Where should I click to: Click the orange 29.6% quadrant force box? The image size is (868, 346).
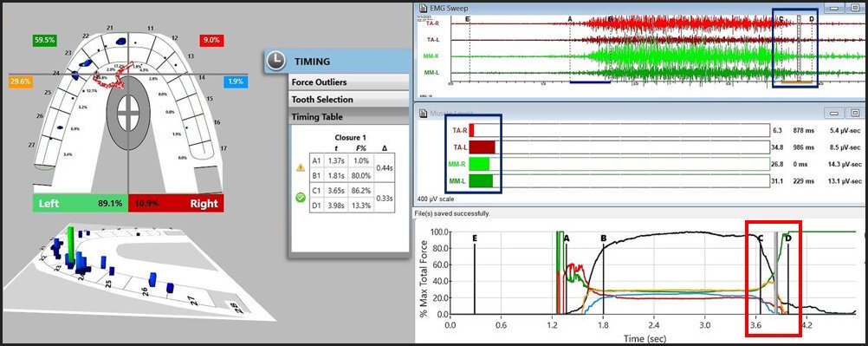click(21, 82)
